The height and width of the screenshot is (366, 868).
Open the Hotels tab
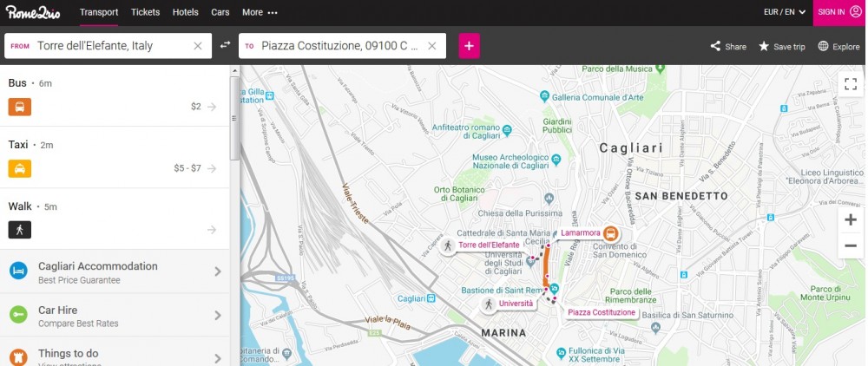tap(186, 12)
